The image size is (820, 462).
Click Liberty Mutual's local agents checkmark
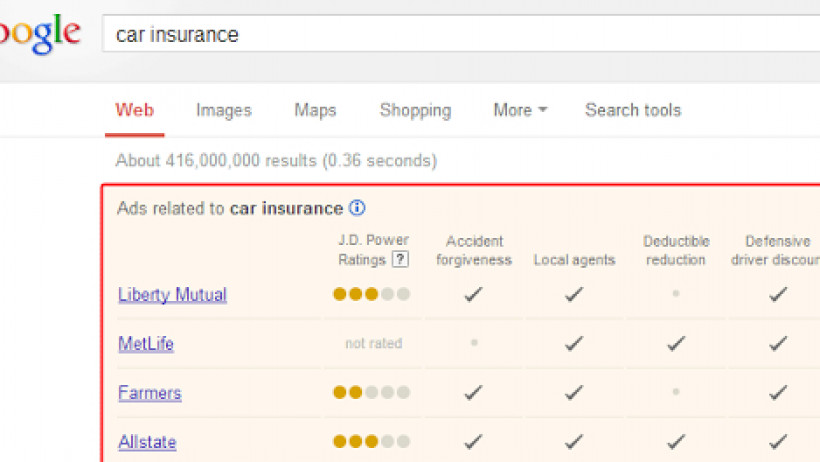(x=574, y=294)
